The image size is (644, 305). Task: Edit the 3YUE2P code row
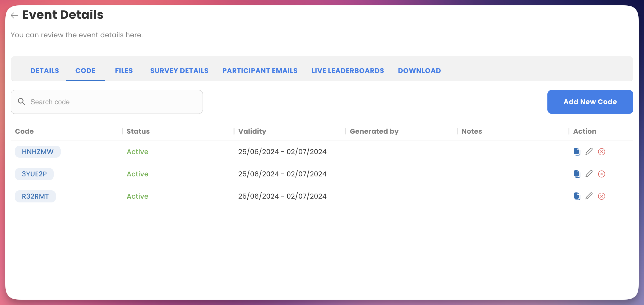(x=589, y=174)
